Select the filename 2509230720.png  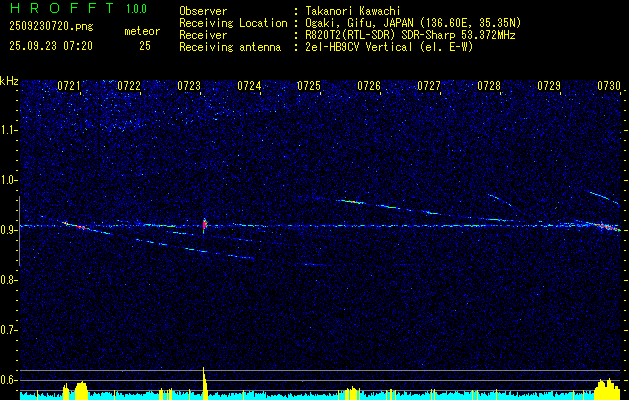[x=51, y=26]
